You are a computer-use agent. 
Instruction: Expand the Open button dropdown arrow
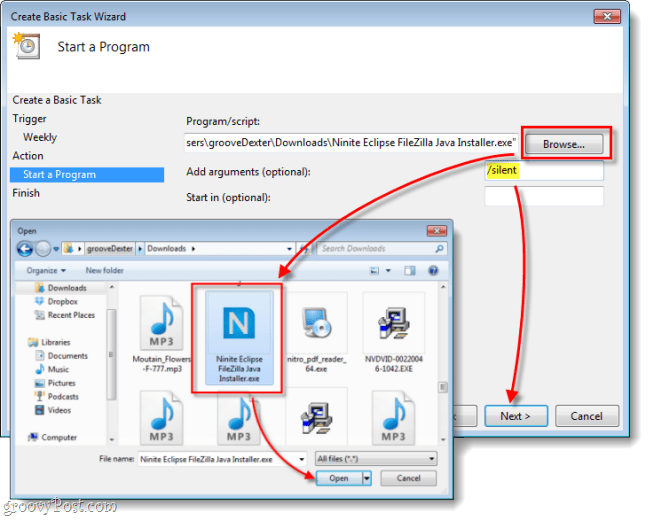pyautogui.click(x=366, y=479)
